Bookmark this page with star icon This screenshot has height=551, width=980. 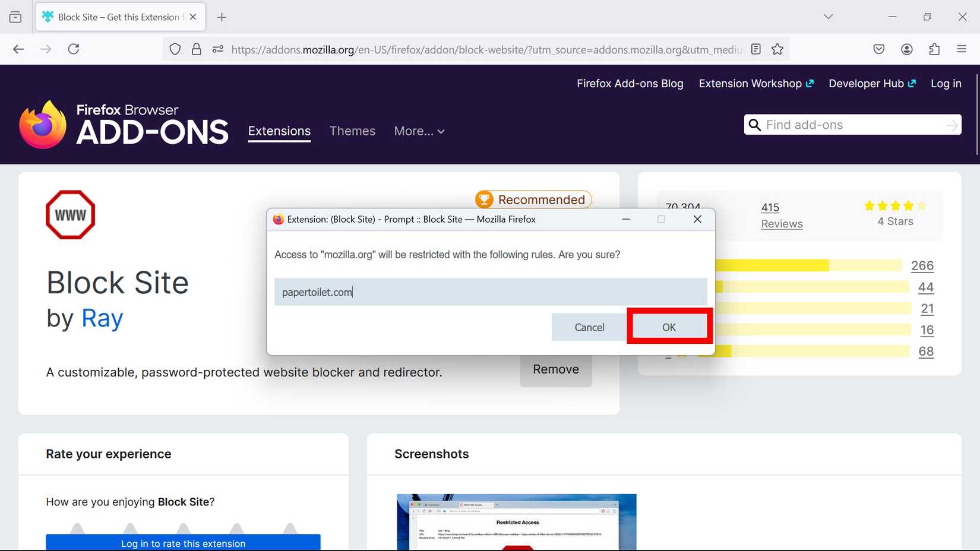pos(777,49)
